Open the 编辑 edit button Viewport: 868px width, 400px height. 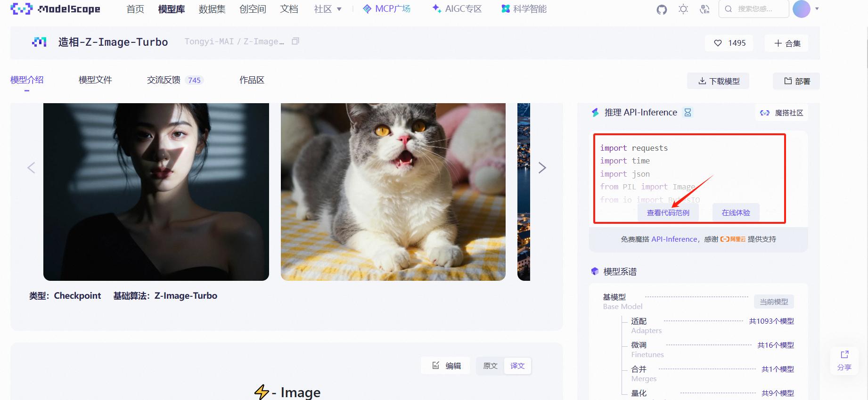[446, 366]
